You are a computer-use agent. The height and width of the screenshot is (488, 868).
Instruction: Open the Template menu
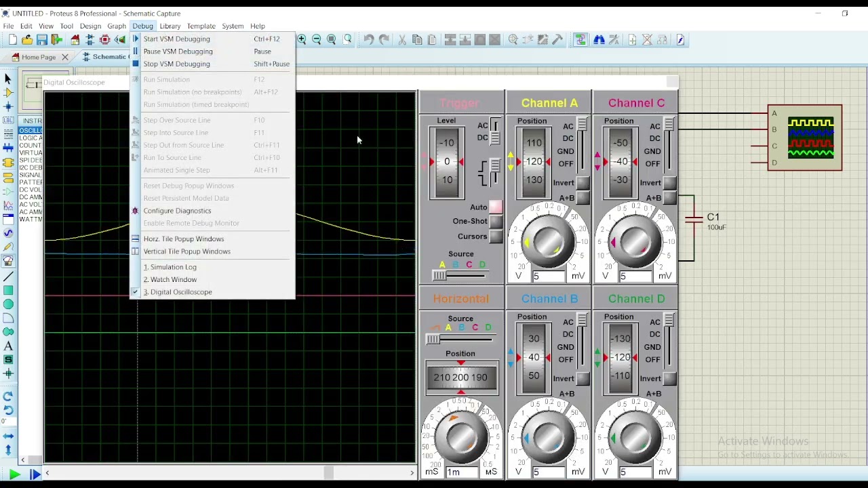point(201,26)
